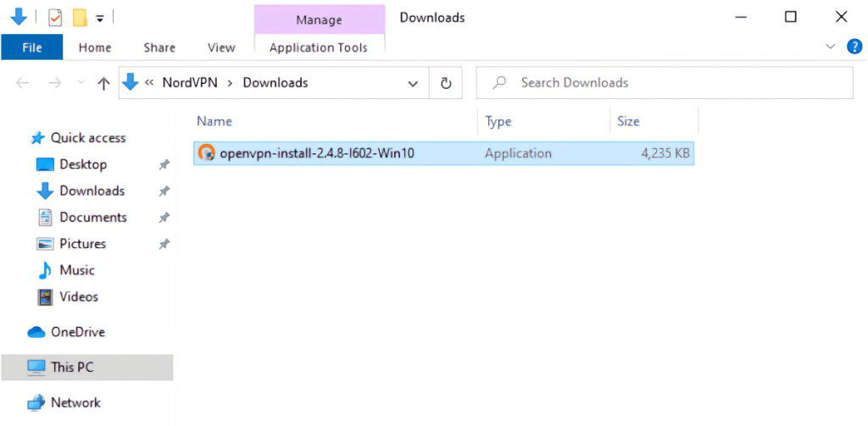This screenshot has height=426, width=868.
Task: Go forward with the Forward arrow
Action: pyautogui.click(x=55, y=83)
